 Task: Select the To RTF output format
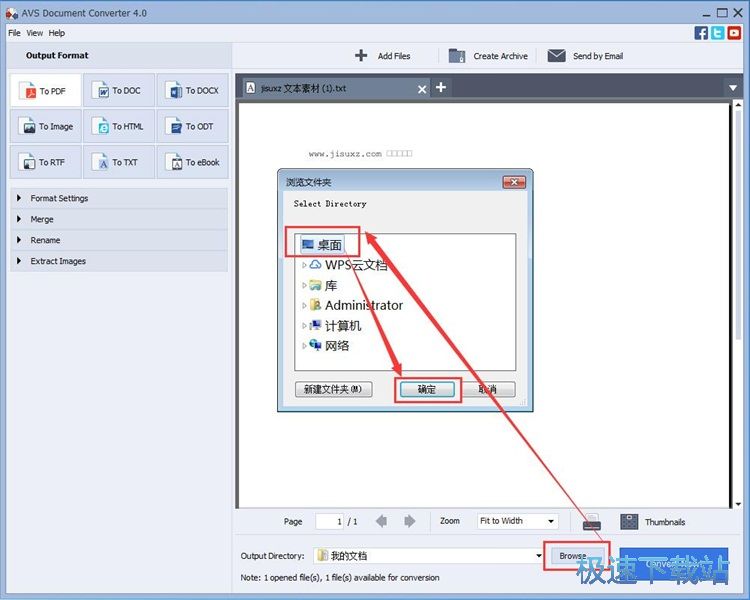pos(46,162)
